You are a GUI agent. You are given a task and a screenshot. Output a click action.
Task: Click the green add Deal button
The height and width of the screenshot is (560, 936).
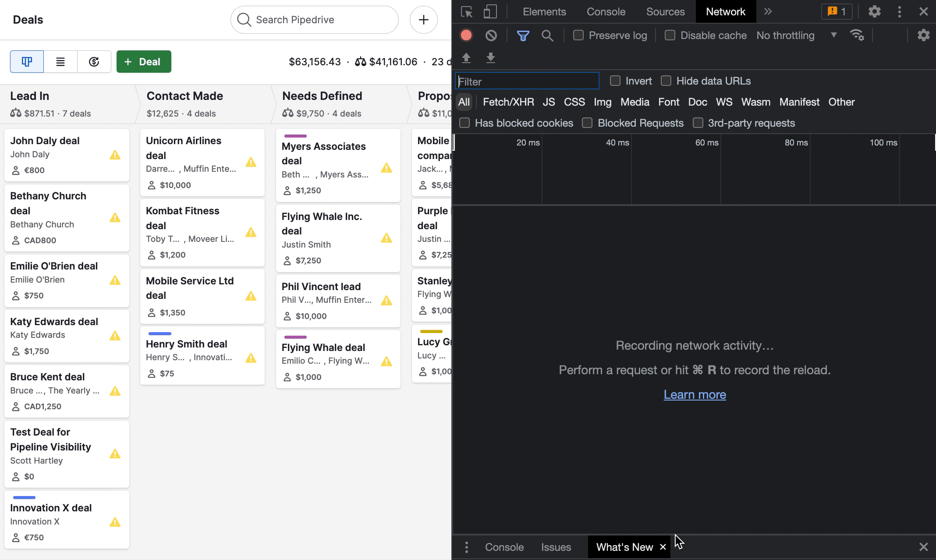click(x=144, y=62)
